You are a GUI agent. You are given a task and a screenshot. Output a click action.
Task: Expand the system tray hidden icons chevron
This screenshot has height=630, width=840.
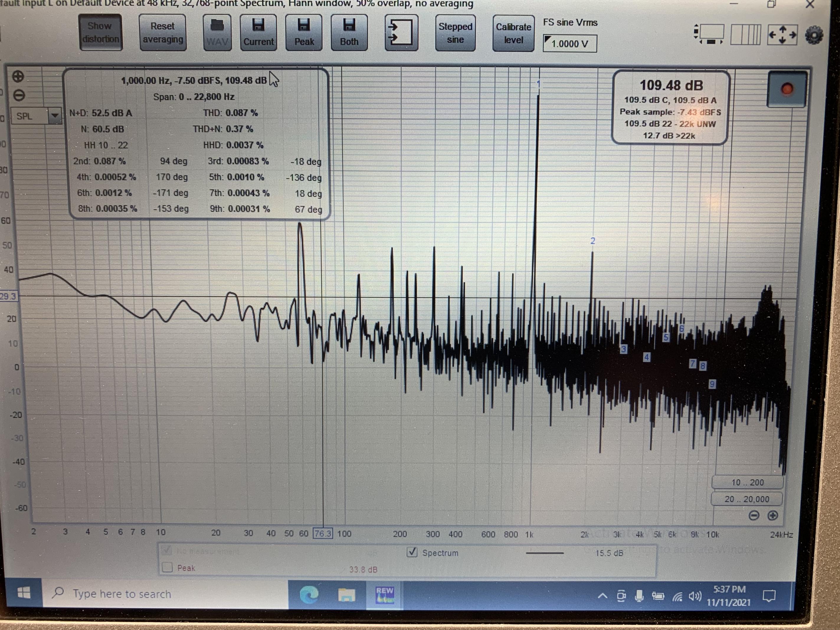602,596
